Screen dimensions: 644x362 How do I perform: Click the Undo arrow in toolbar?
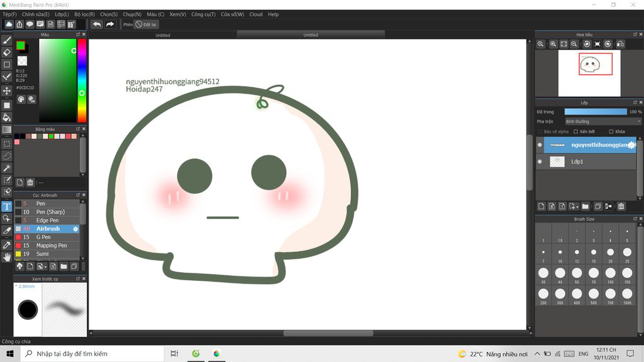97,25
